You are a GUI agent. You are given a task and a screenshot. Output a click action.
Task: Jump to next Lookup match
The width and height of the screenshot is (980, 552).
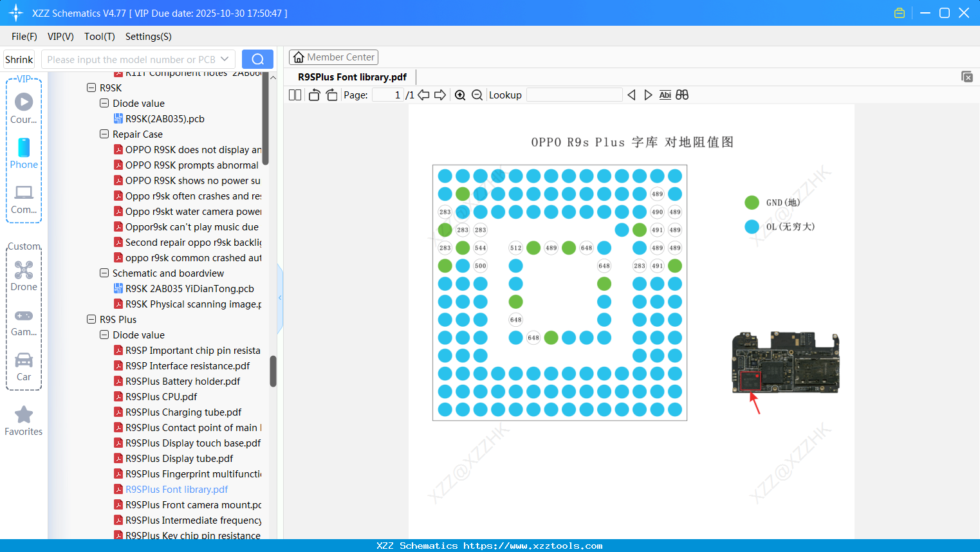point(648,95)
